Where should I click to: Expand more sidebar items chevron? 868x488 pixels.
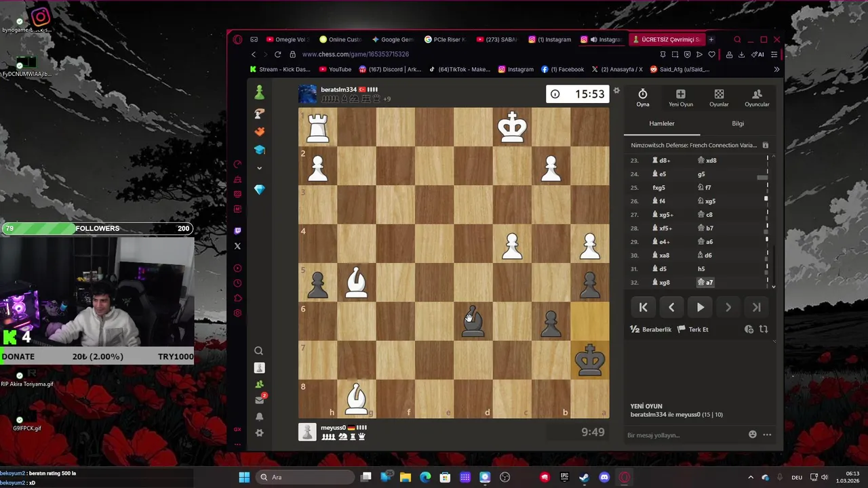[x=259, y=168]
